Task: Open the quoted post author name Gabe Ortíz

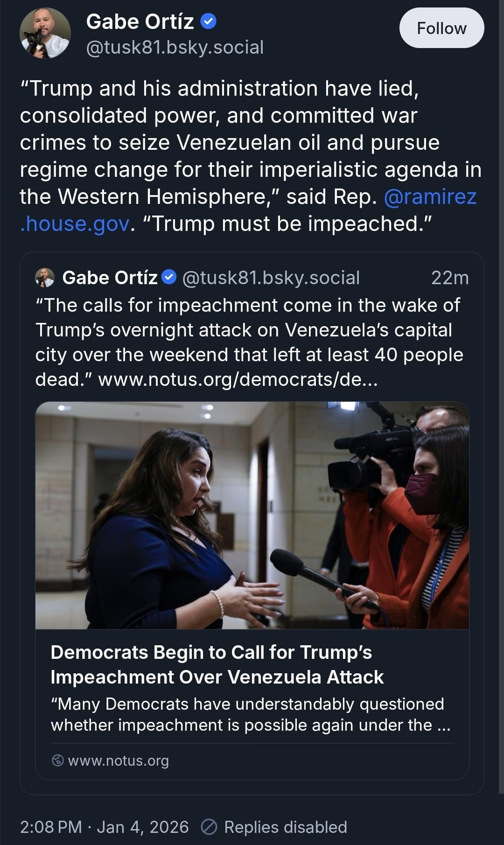Action: (x=110, y=278)
